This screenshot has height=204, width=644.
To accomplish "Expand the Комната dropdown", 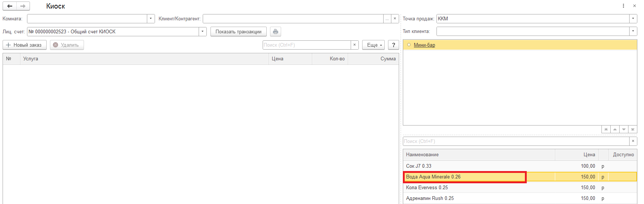I will pyautogui.click(x=151, y=19).
